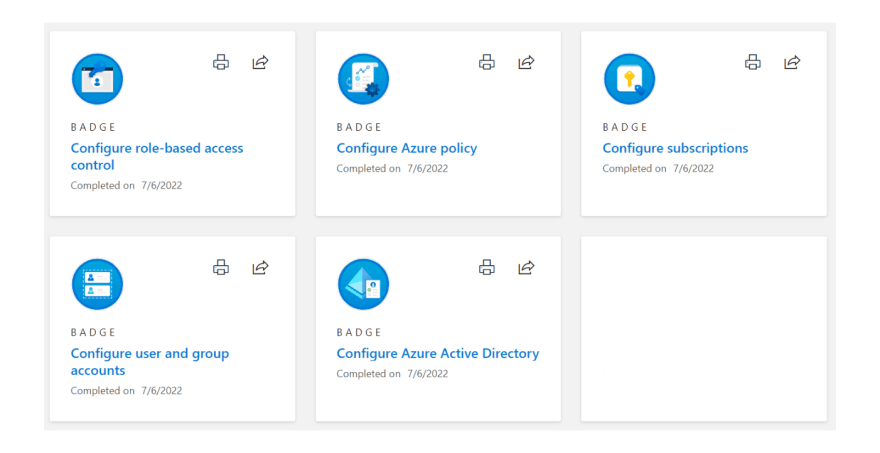Print the Configure subscriptions badge
This screenshot has width=880, height=453.
[x=753, y=62]
